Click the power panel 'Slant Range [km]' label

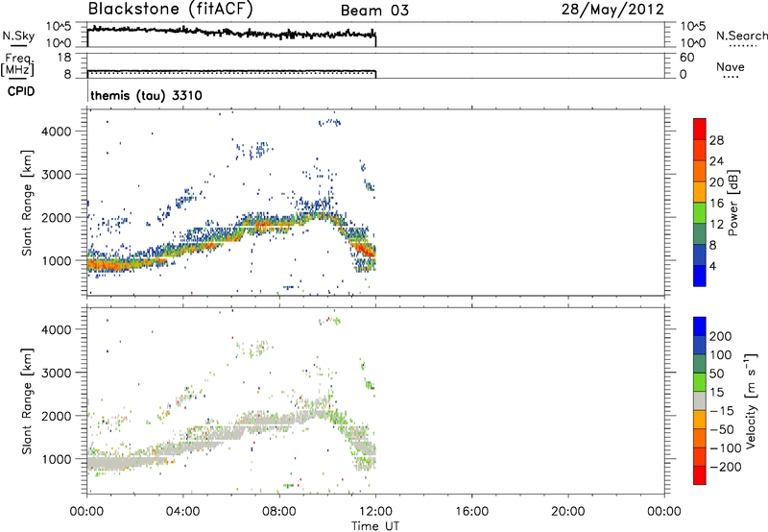click(27, 203)
